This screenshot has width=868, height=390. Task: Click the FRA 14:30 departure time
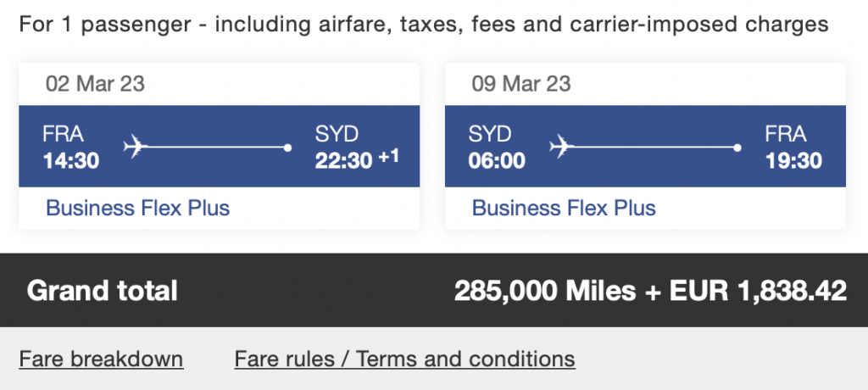coord(70,160)
